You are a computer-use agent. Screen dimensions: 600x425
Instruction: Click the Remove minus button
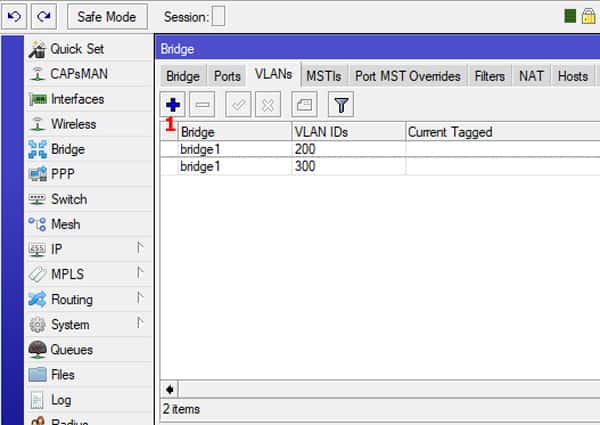coord(202,104)
